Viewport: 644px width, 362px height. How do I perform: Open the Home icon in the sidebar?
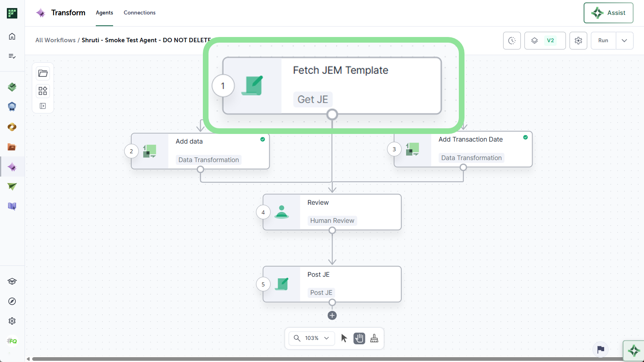12,36
